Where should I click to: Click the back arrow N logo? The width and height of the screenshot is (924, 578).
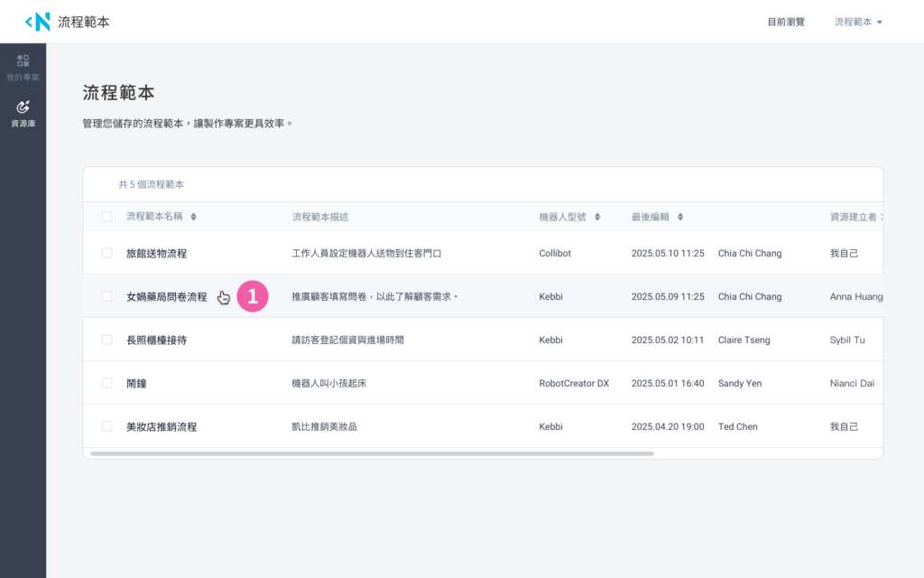(37, 22)
